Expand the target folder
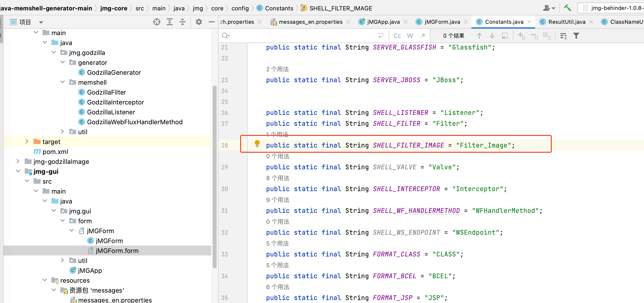 click(x=27, y=142)
